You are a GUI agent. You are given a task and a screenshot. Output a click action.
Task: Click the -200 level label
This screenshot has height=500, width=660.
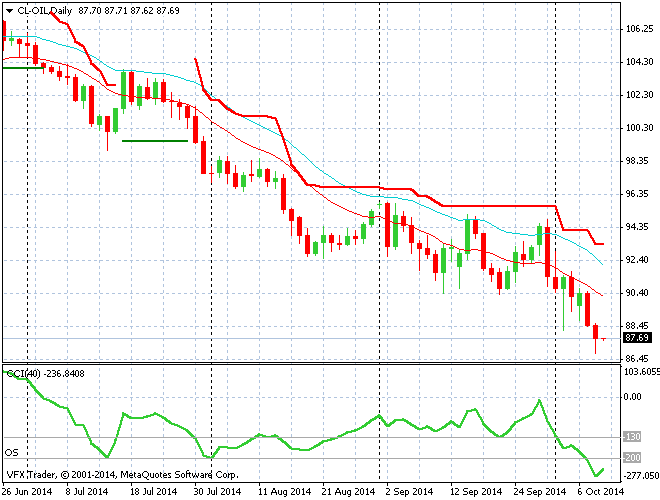tap(632, 459)
